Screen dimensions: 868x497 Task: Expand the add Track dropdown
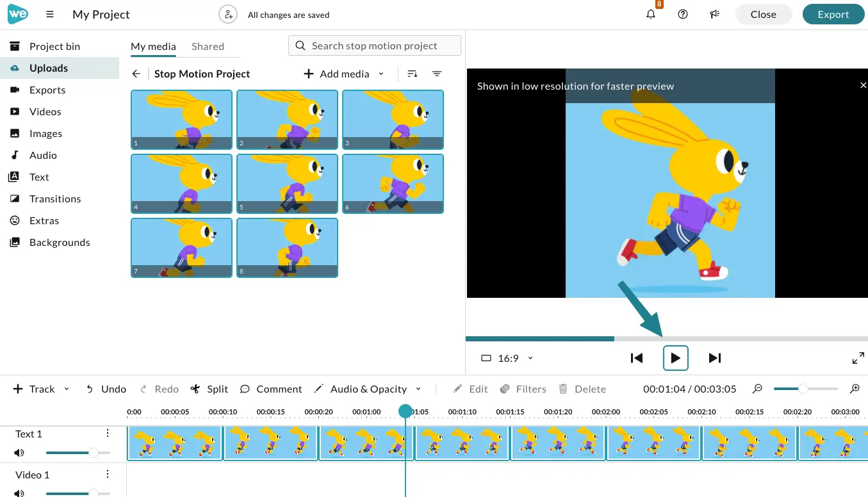(x=67, y=389)
